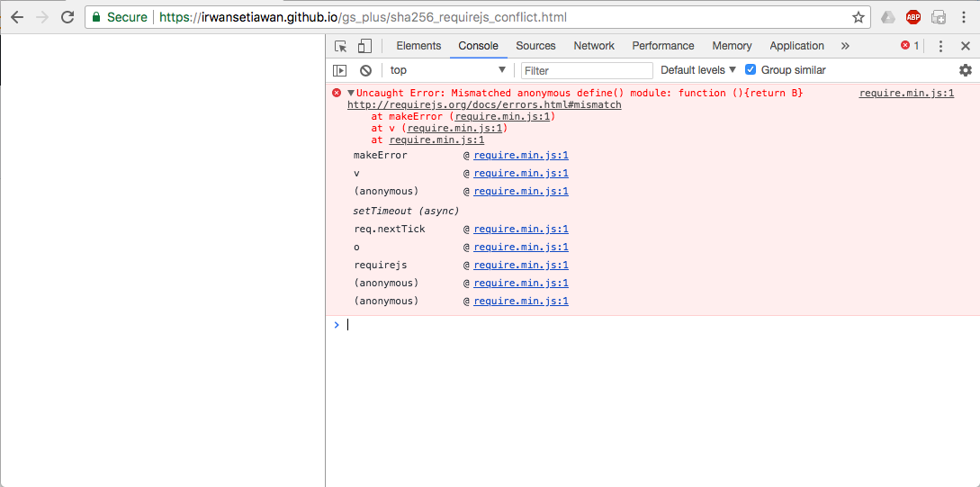Click the Adblock Plus extension icon
980x487 pixels.
click(x=913, y=17)
